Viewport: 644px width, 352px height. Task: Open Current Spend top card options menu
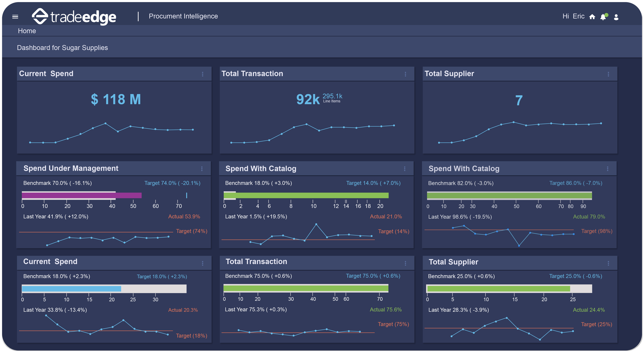[x=203, y=74]
